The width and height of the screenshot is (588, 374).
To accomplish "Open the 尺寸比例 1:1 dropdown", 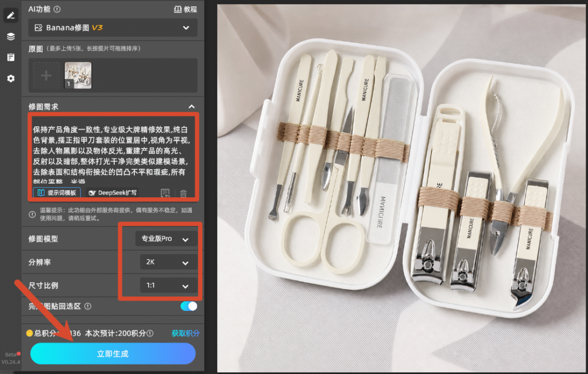I will point(168,285).
